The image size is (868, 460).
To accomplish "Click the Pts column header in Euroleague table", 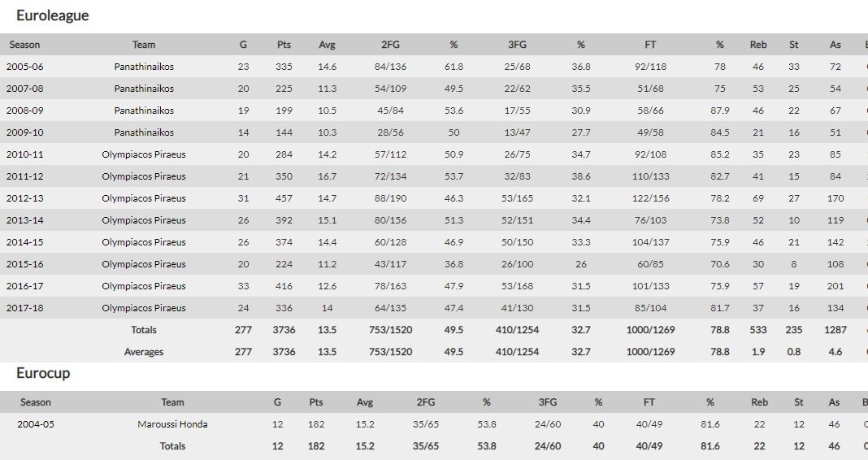I will click(x=284, y=45).
